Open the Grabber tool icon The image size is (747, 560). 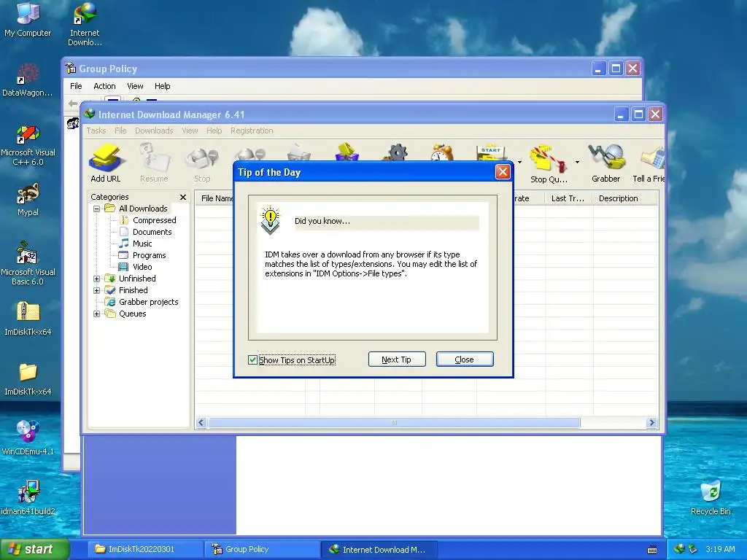point(606,163)
